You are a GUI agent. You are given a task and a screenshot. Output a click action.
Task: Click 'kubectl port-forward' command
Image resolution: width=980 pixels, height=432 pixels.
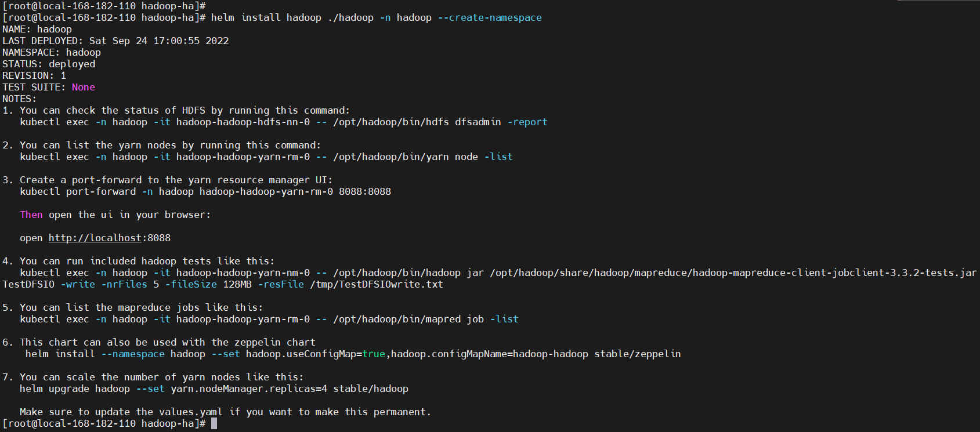(78, 191)
